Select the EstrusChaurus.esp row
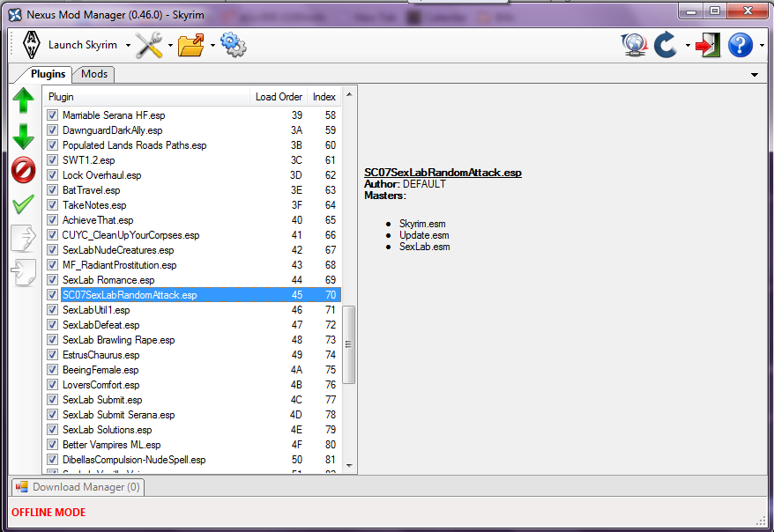This screenshot has width=774, height=532. tap(192, 355)
